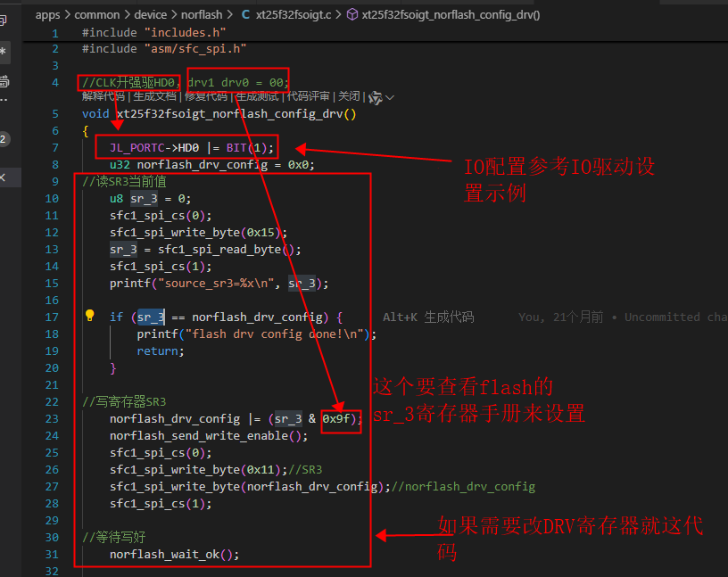Click the yellow lightbulb quick-fix icon

click(89, 316)
